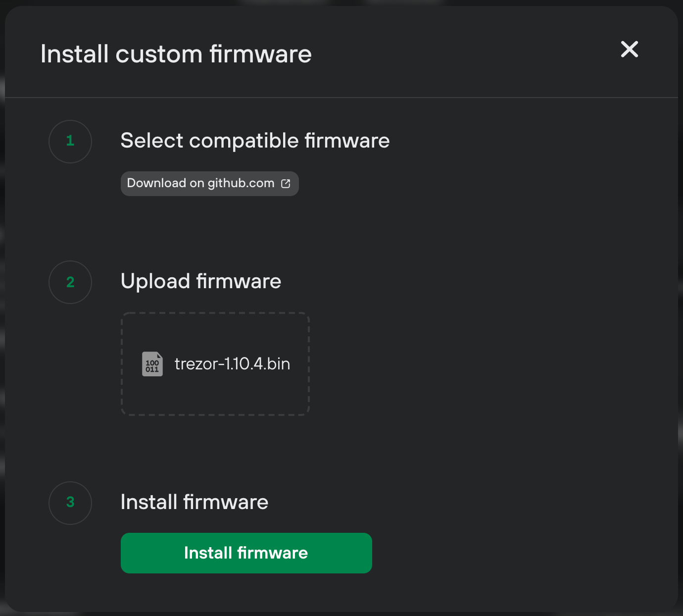
Task: Close the Install custom firmware dialog
Action: (x=629, y=50)
